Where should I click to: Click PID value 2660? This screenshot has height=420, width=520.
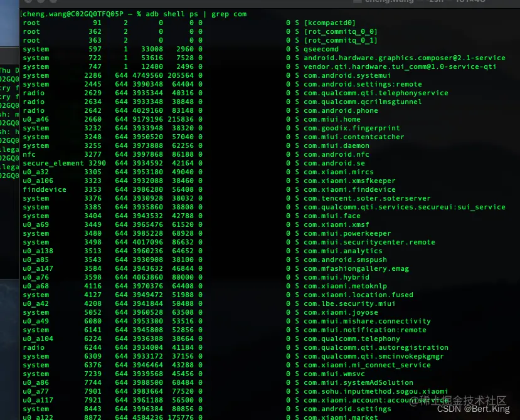pos(93,119)
